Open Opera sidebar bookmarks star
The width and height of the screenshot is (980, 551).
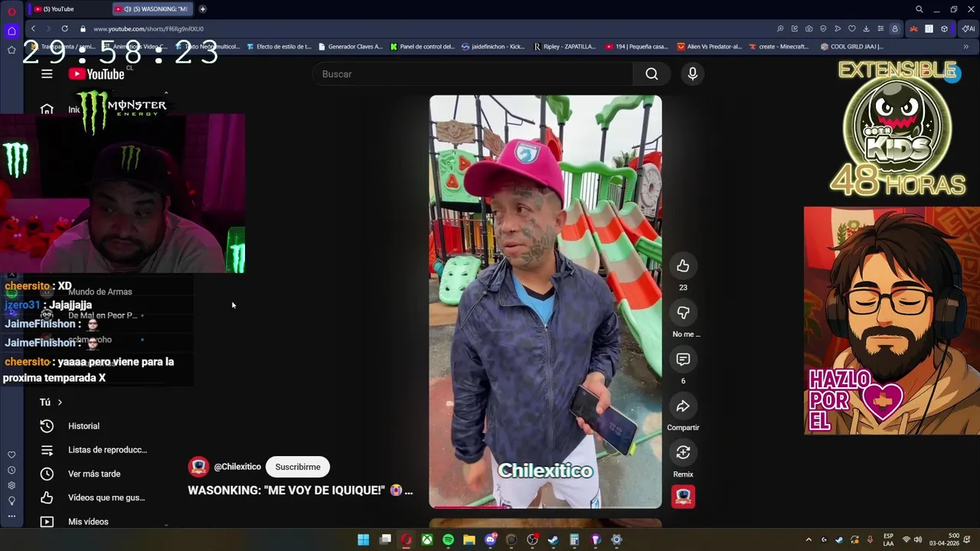tap(11, 50)
